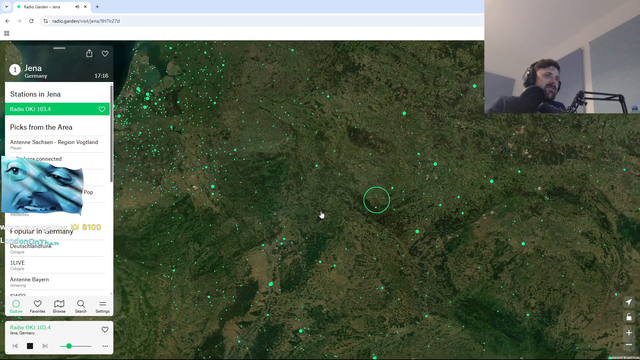Open a new browser tab

coord(97,7)
